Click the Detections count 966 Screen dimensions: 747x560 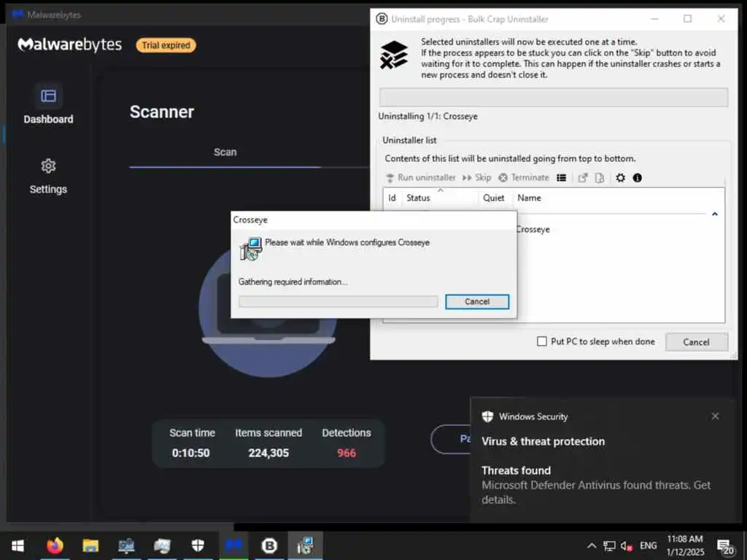point(347,453)
